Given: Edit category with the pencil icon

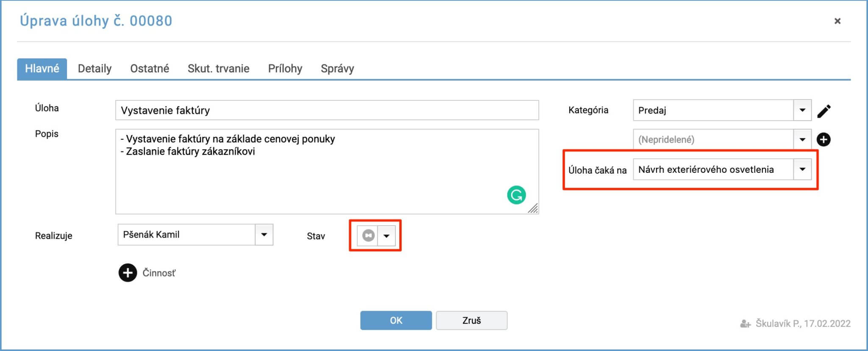Looking at the screenshot, I should pos(823,111).
